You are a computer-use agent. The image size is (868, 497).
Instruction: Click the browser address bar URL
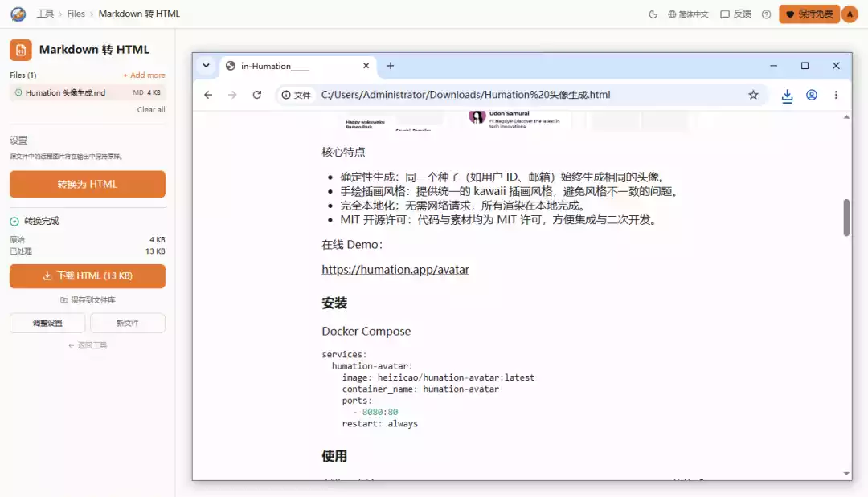465,95
